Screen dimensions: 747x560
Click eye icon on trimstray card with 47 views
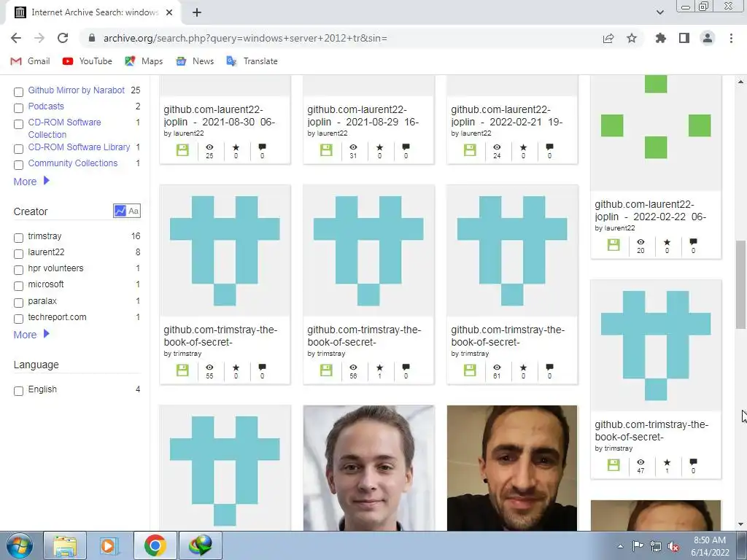[640, 462]
